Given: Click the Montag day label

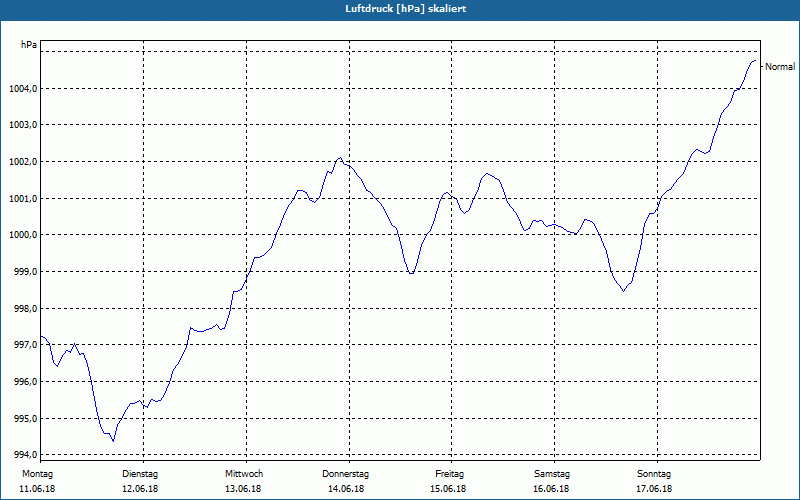Looking at the screenshot, I should coord(37,474).
